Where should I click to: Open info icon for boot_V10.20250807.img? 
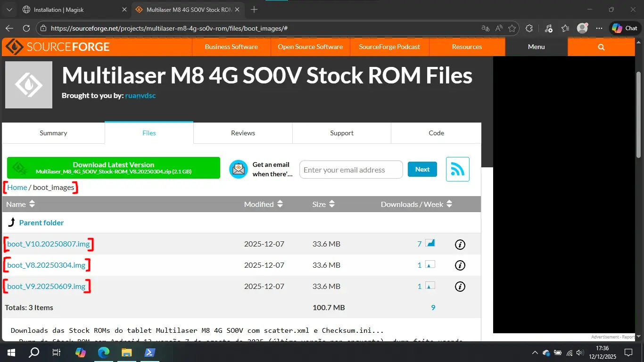coord(460,244)
